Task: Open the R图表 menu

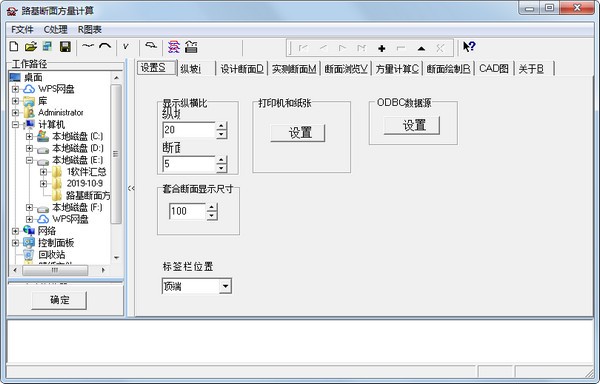Action: coord(90,29)
